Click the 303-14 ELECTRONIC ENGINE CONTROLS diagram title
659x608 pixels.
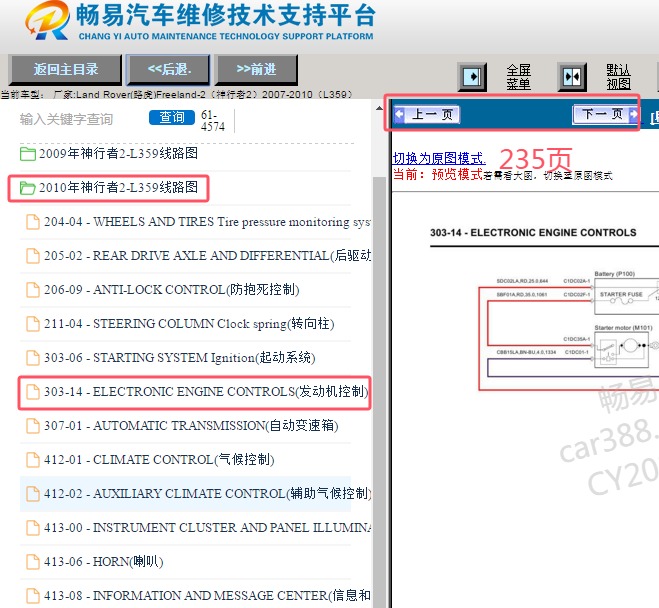click(x=533, y=233)
